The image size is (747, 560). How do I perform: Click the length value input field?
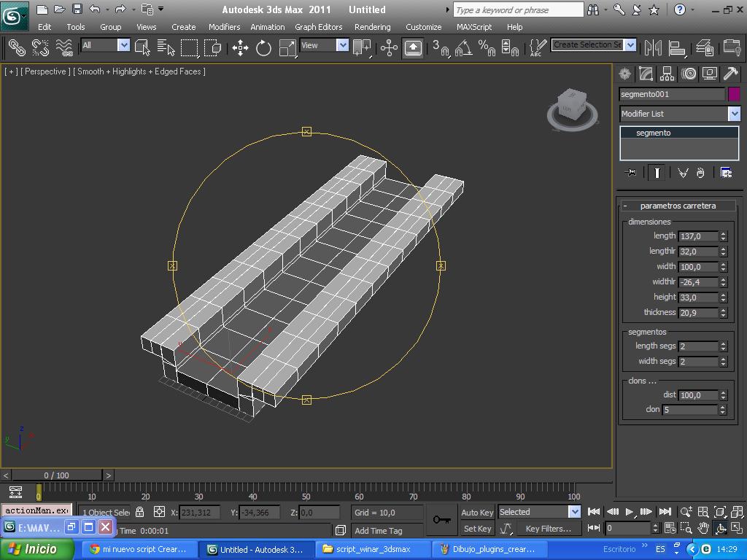pyautogui.click(x=698, y=236)
